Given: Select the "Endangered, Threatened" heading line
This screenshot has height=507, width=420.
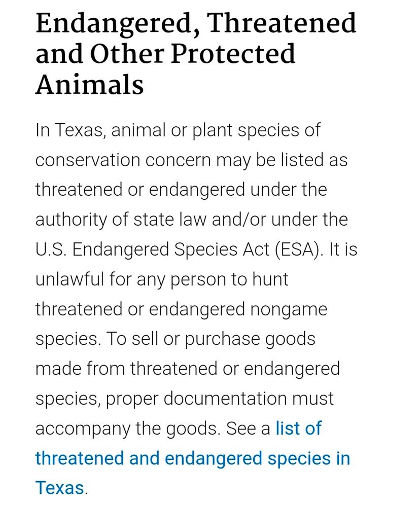Looking at the screenshot, I should coord(195,23).
